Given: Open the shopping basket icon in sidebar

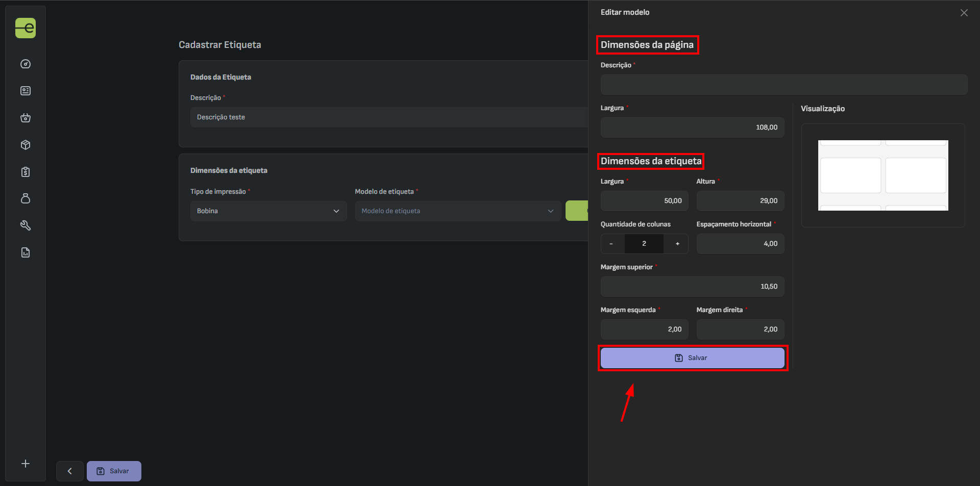Looking at the screenshot, I should coord(26,118).
